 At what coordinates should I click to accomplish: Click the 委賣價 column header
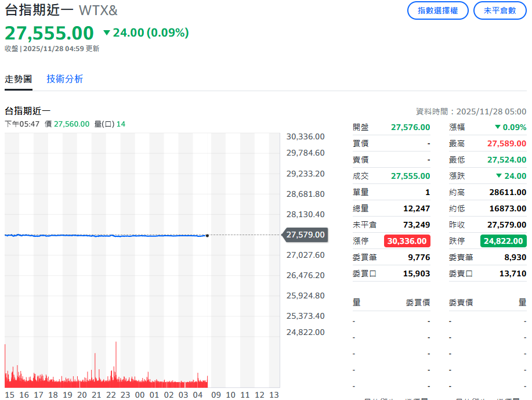click(x=461, y=302)
